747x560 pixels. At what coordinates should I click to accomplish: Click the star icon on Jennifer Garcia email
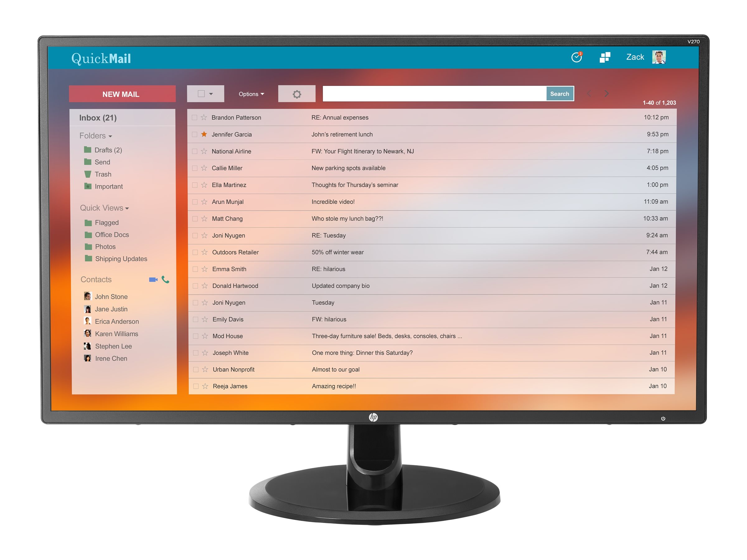[x=205, y=135]
